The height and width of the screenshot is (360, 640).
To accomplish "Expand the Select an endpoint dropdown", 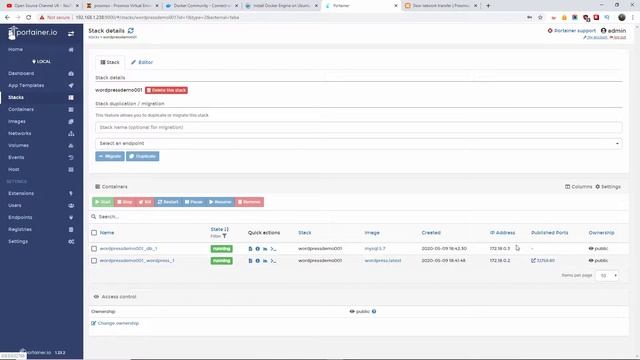I will click(358, 144).
